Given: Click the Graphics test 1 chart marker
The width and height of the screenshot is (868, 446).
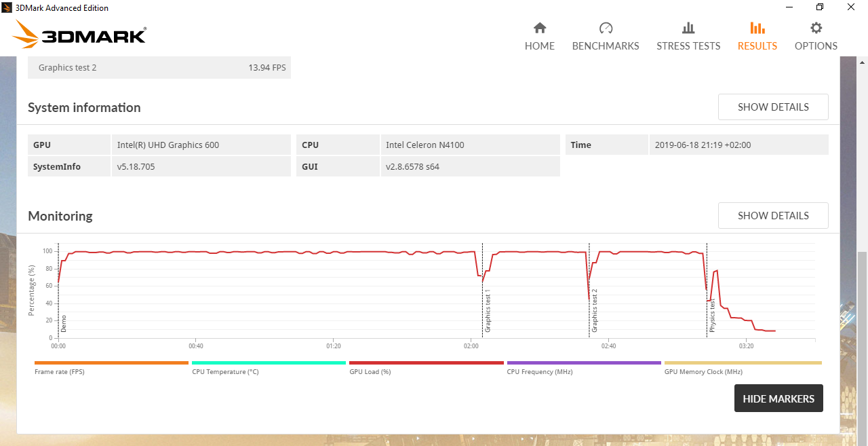Looking at the screenshot, I should pyautogui.click(x=488, y=310).
